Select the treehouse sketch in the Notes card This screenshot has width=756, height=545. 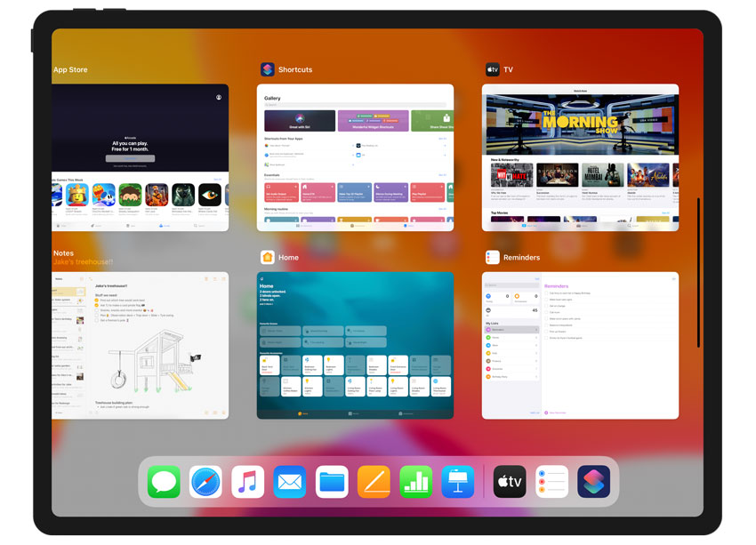[154, 361]
